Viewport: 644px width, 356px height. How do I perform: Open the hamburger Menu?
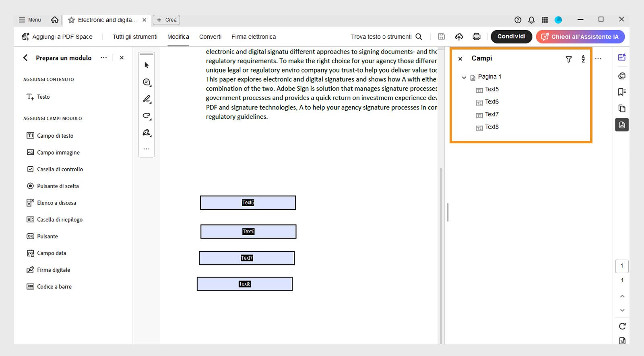(x=30, y=20)
